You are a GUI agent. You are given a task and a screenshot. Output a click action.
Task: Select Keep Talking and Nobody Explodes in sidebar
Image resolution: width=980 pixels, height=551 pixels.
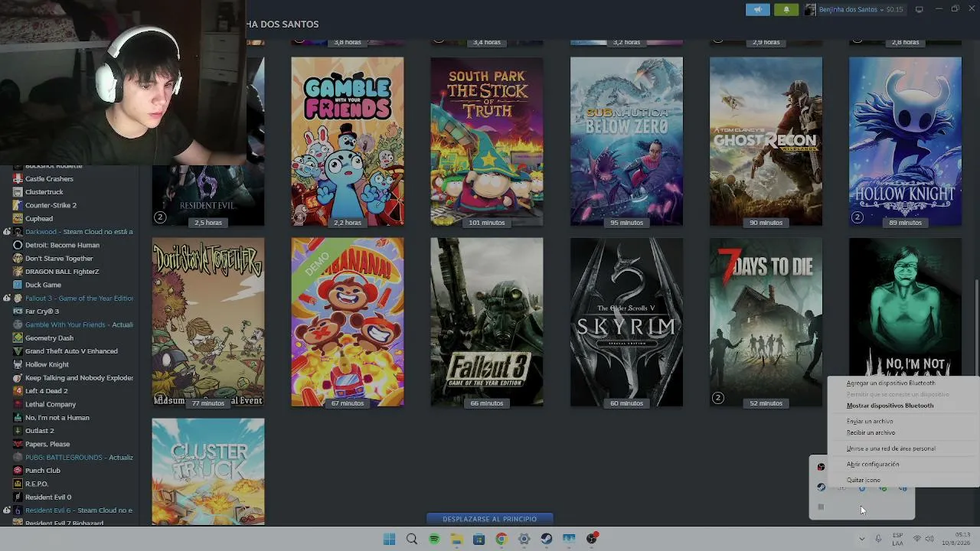pyautogui.click(x=79, y=378)
